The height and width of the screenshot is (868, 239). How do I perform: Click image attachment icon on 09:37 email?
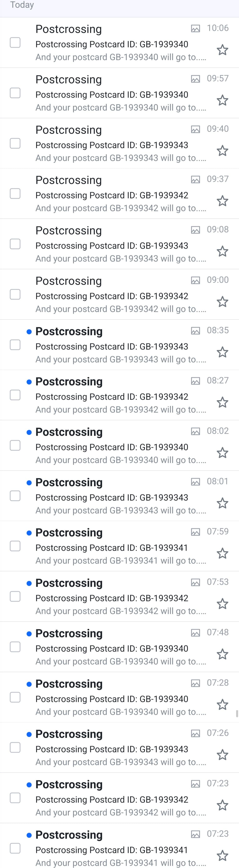click(x=195, y=180)
